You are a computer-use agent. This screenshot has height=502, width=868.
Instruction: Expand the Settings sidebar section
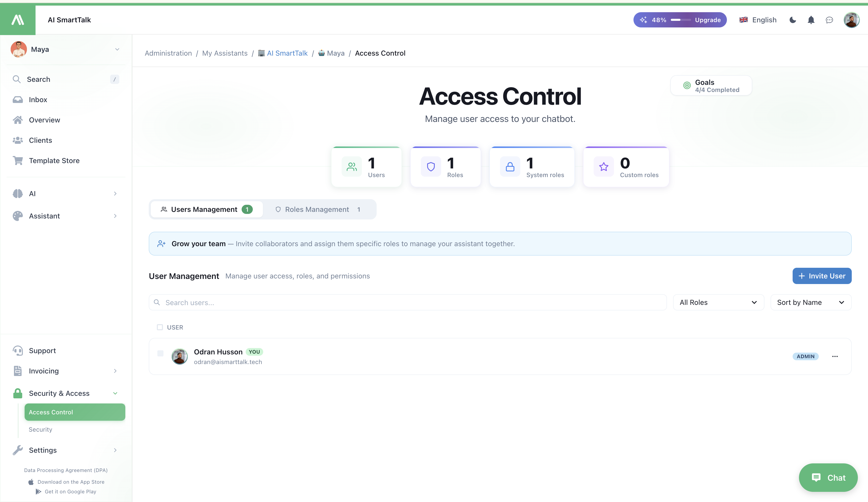coord(115,450)
